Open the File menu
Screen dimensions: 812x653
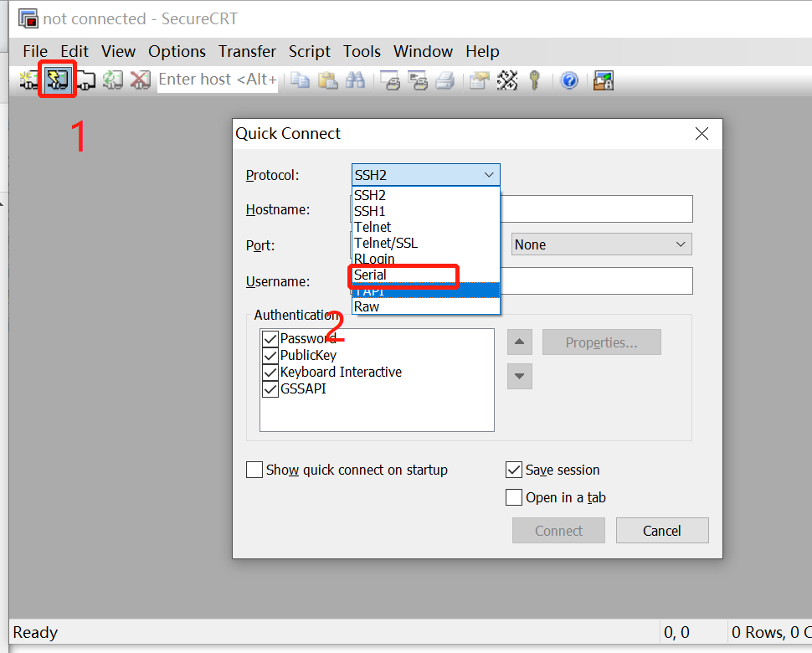pyautogui.click(x=35, y=51)
